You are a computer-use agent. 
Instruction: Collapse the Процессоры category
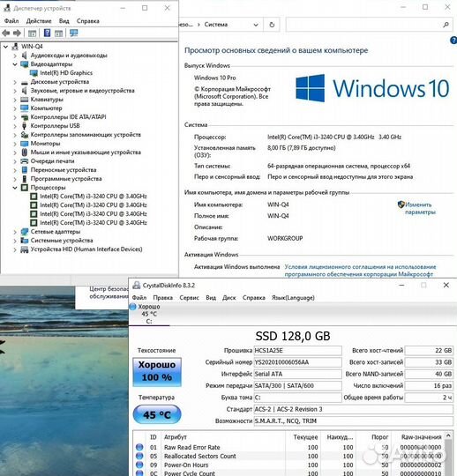(x=15, y=188)
